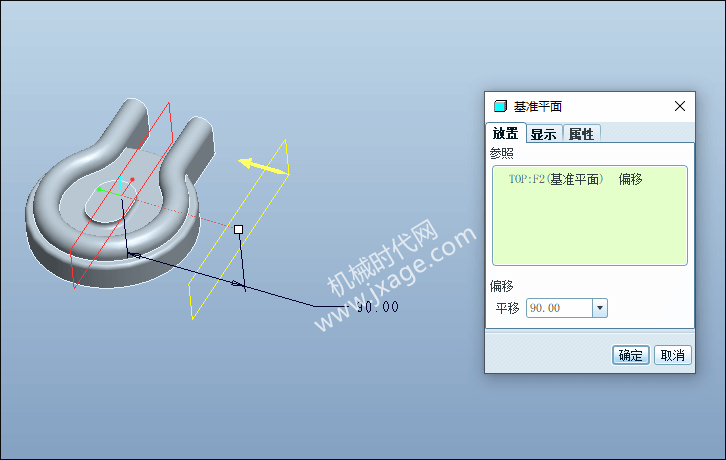726x460 pixels.
Task: Open the 属性 tab
Action: [x=582, y=134]
